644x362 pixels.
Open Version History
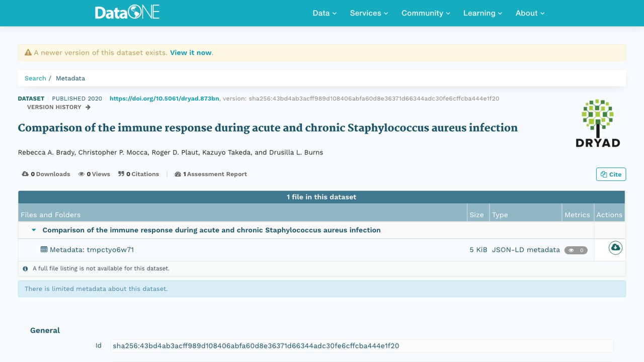59,107
